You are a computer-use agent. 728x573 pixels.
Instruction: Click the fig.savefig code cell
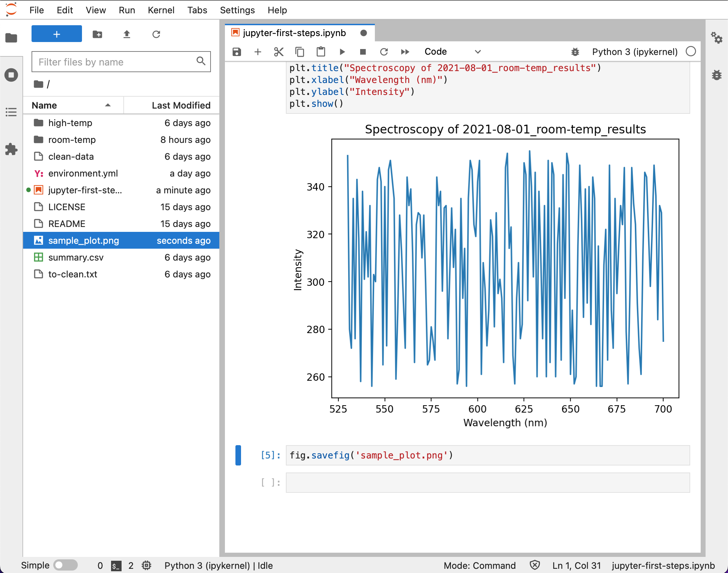(488, 455)
